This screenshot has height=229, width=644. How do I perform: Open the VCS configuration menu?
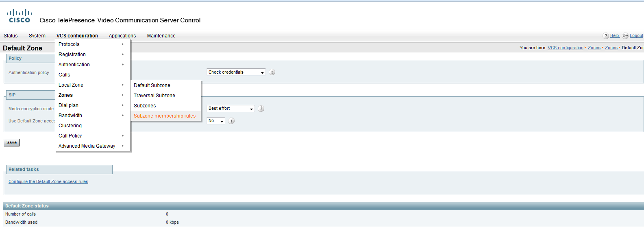tap(77, 36)
